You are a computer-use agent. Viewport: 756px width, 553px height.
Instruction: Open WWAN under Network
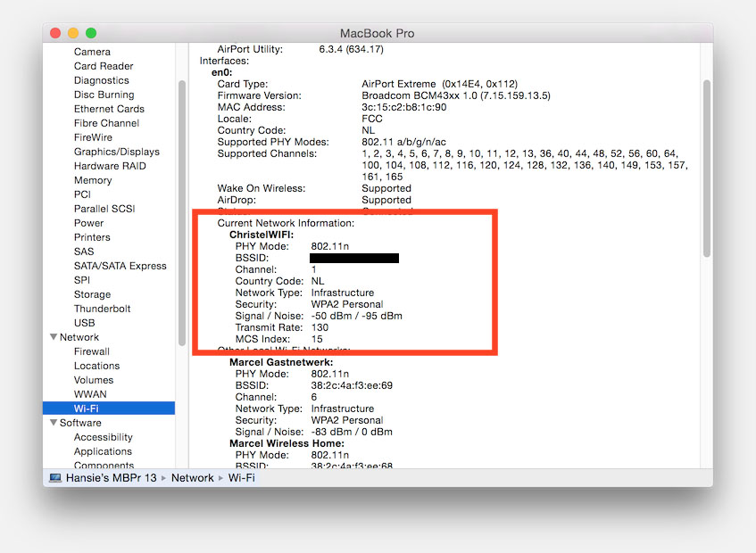click(90, 394)
